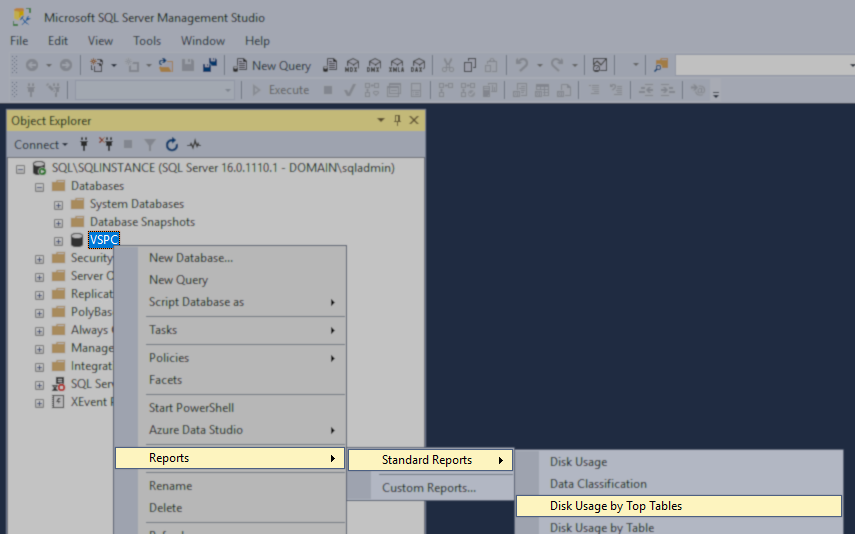This screenshot has width=855, height=534.
Task: Click the Connect Object Explorer plug icon
Action: point(84,145)
